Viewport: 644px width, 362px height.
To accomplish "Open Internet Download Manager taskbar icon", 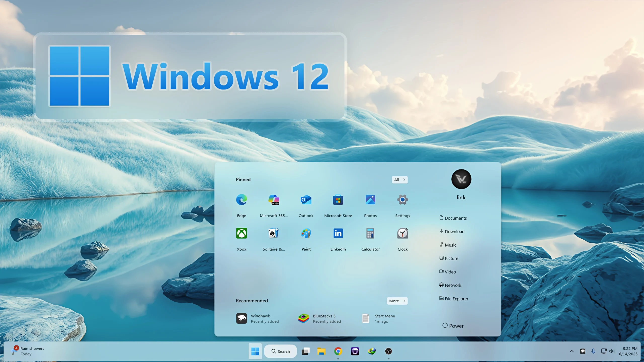I will pos(372,351).
